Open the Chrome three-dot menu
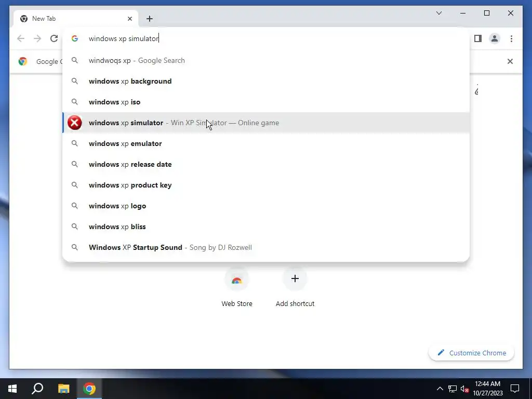532x399 pixels. pyautogui.click(x=511, y=38)
